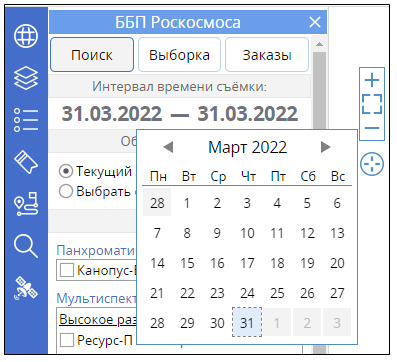
Task: Open the route waypoint icon
Action: pos(26,204)
